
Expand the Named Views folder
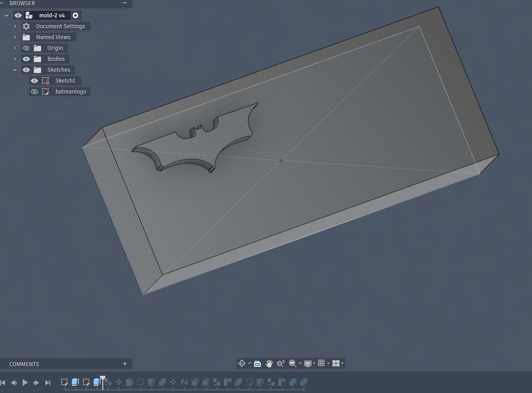(15, 37)
